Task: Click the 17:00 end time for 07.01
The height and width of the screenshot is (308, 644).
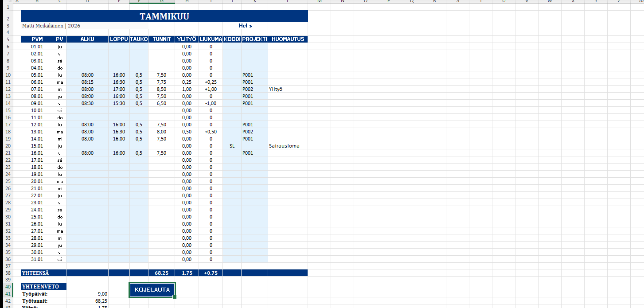Action: pos(119,89)
